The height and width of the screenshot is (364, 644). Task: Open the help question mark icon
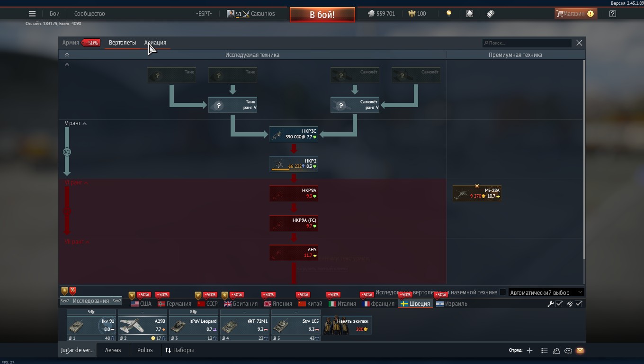pos(612,14)
